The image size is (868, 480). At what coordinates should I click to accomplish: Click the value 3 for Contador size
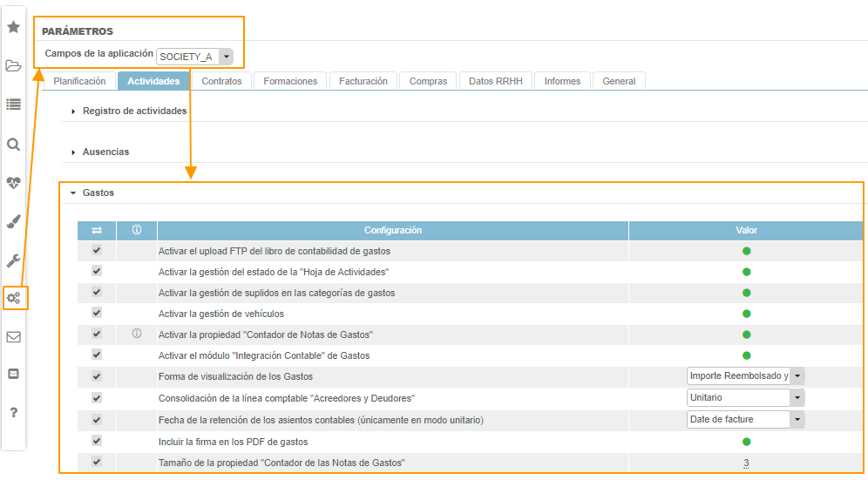coord(746,463)
